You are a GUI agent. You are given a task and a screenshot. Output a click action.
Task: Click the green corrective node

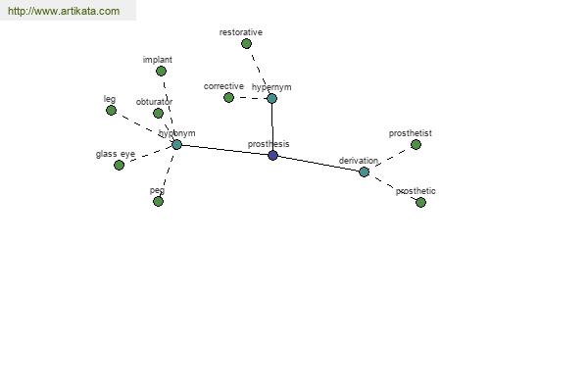[228, 98]
